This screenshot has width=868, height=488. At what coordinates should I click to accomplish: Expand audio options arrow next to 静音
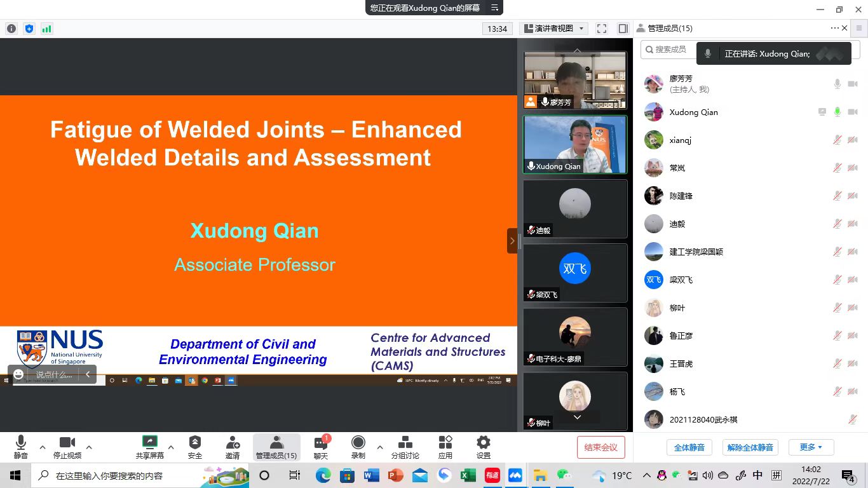pyautogui.click(x=43, y=447)
